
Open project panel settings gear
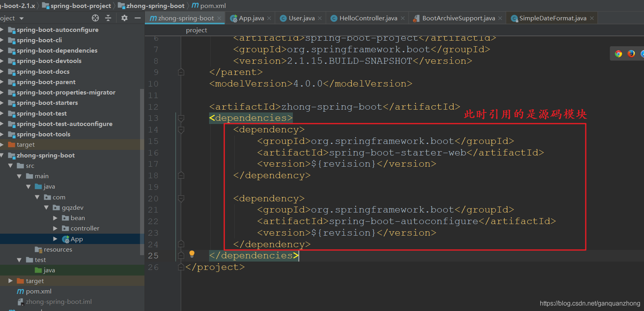(124, 18)
